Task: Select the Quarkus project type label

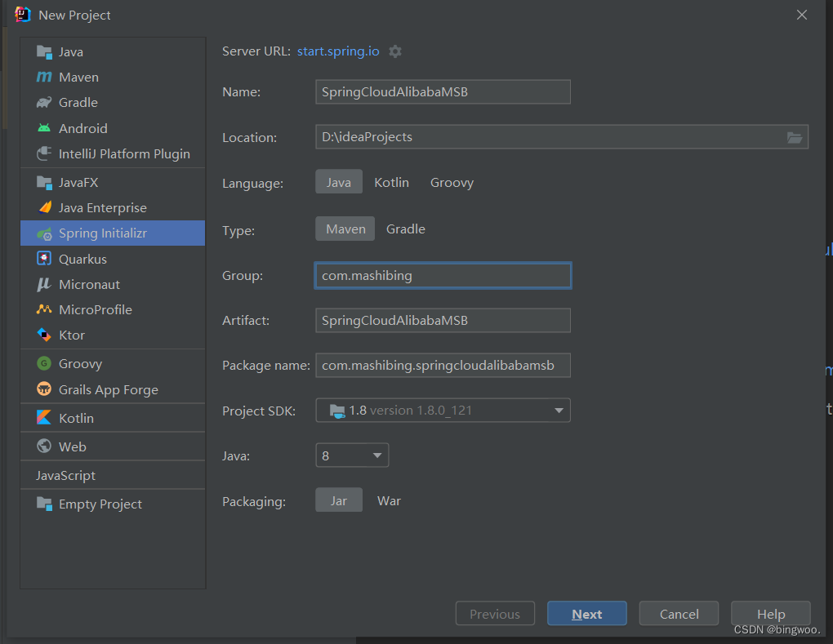Action: pyautogui.click(x=82, y=259)
